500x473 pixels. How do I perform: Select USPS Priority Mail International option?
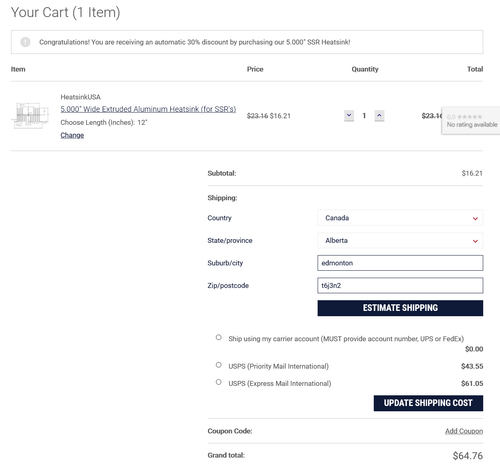click(x=219, y=365)
